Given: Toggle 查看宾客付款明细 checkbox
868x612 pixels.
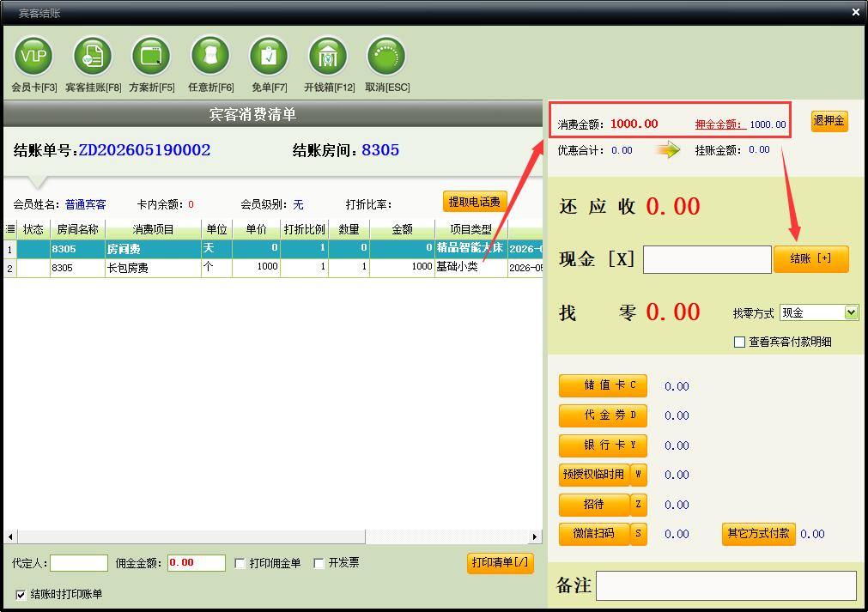Looking at the screenshot, I should 739,342.
